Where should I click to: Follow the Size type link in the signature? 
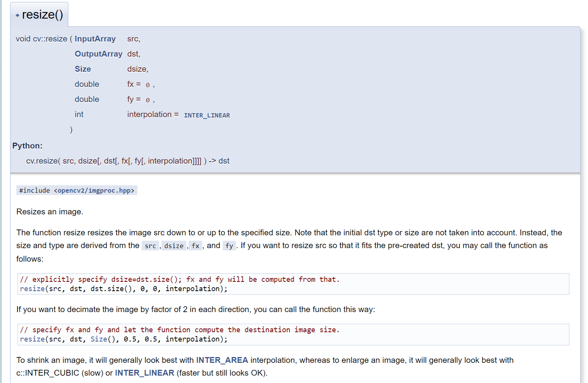click(83, 69)
